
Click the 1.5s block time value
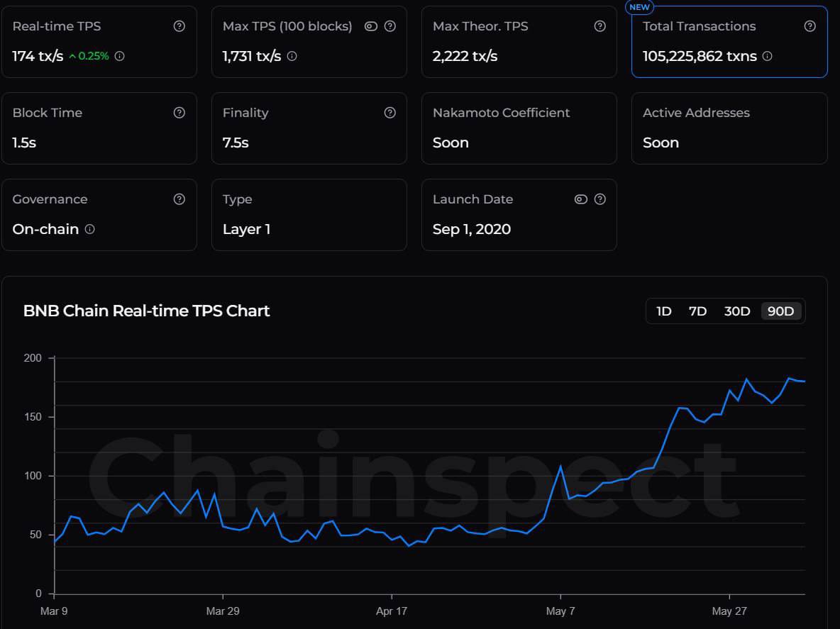point(24,143)
